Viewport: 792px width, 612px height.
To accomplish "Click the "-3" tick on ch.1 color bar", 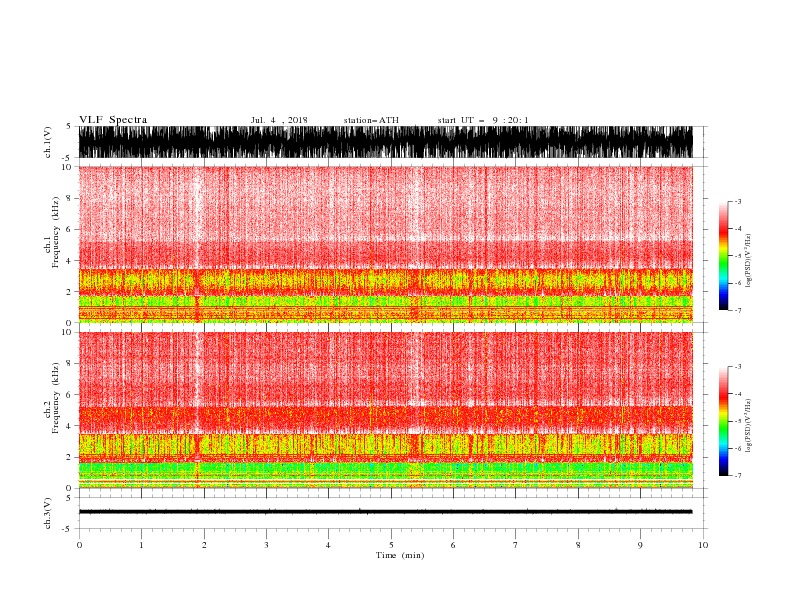I will click(738, 201).
